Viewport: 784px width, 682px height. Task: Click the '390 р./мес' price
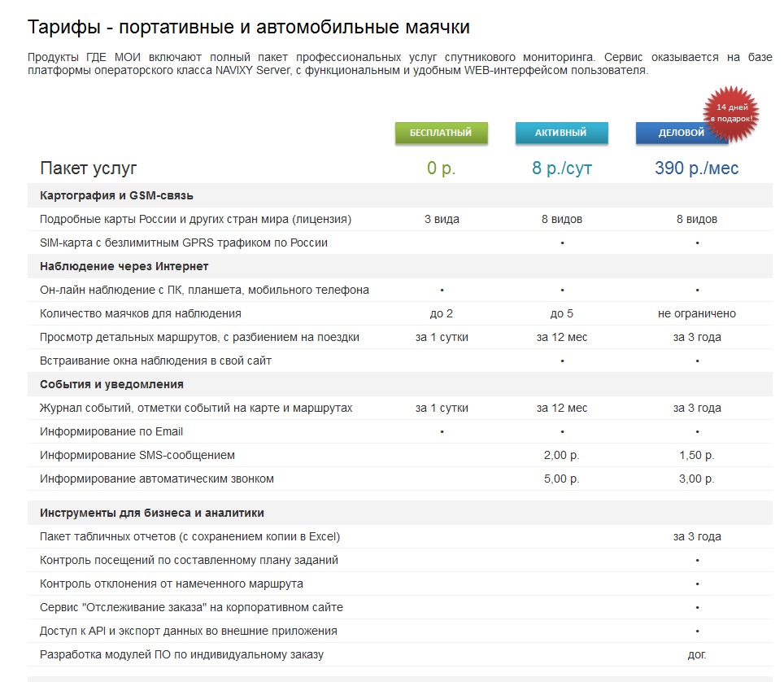point(696,168)
